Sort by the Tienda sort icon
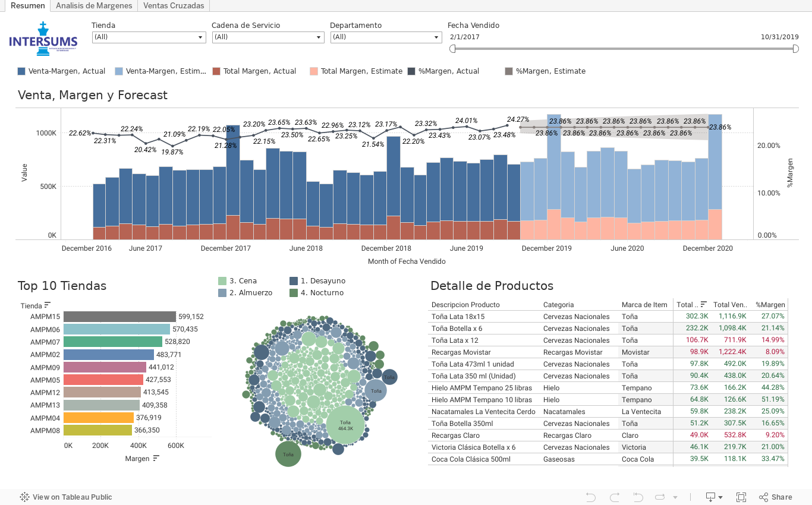 [x=48, y=305]
